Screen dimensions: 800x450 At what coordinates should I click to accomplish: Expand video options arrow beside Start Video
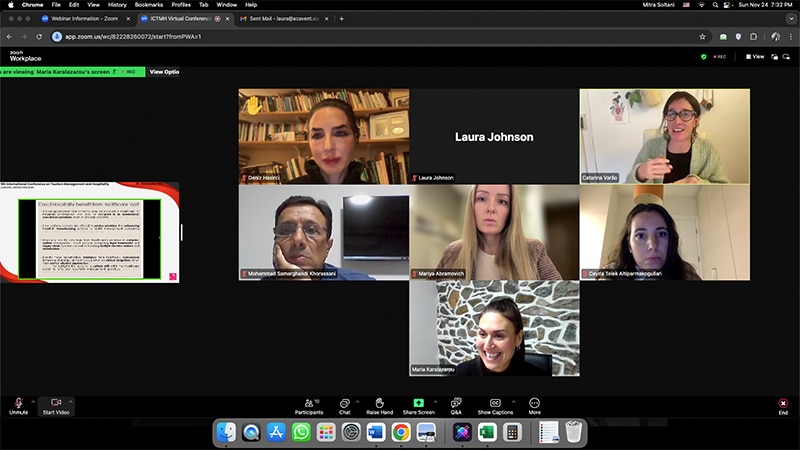(71, 401)
